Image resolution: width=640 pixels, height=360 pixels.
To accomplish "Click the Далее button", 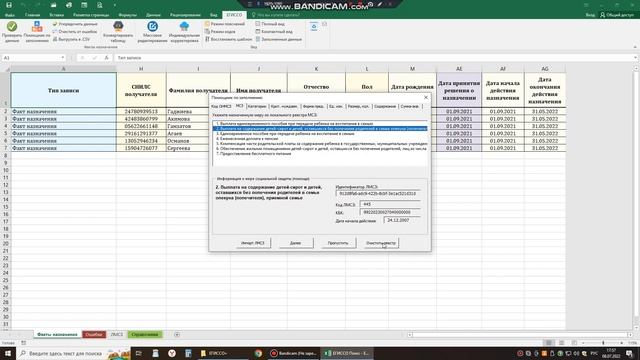I will [296, 243].
